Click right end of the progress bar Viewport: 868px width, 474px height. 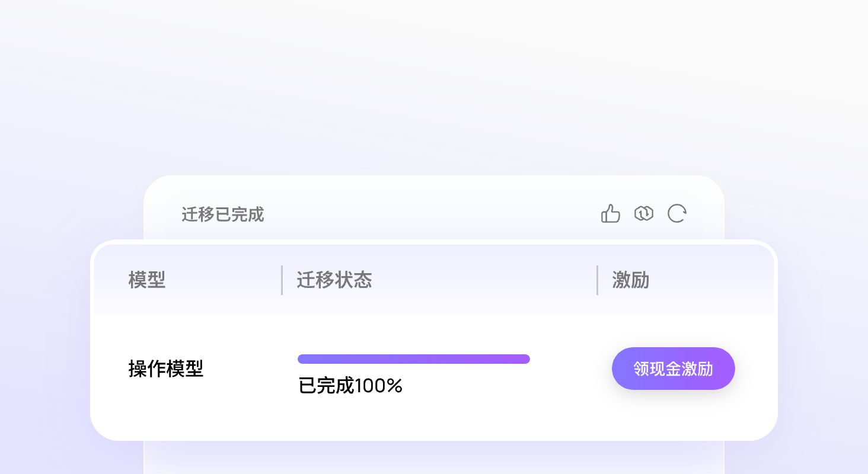(525, 359)
